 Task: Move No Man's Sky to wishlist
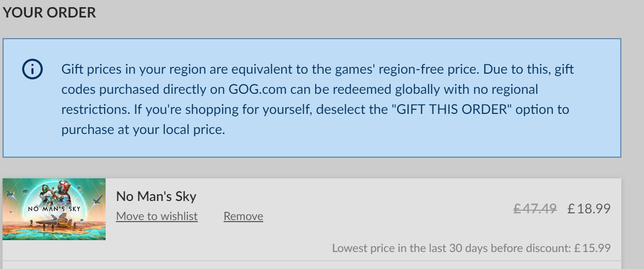coord(157,216)
